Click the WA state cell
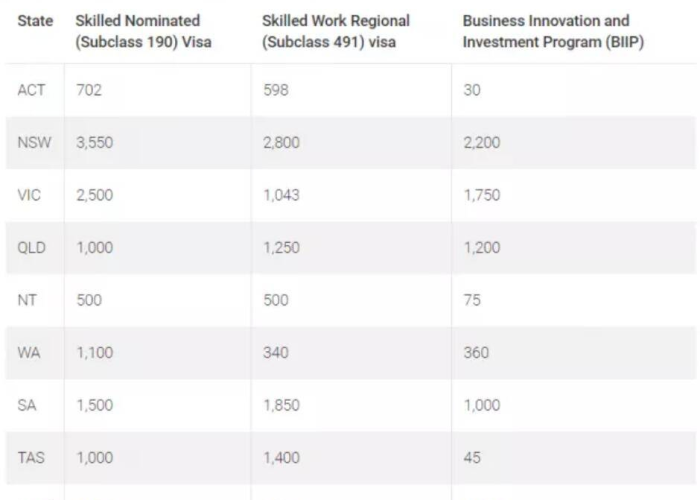Viewport: 700px width, 500px height. [29, 353]
